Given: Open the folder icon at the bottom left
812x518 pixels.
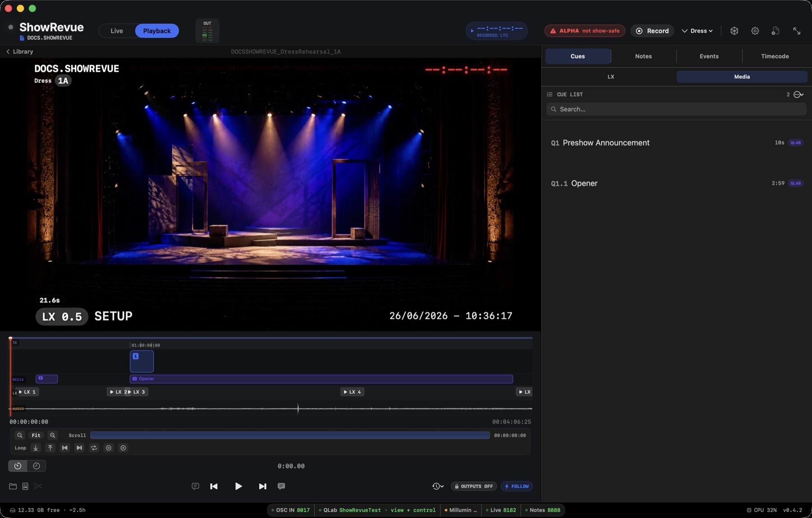Looking at the screenshot, I should click(13, 486).
